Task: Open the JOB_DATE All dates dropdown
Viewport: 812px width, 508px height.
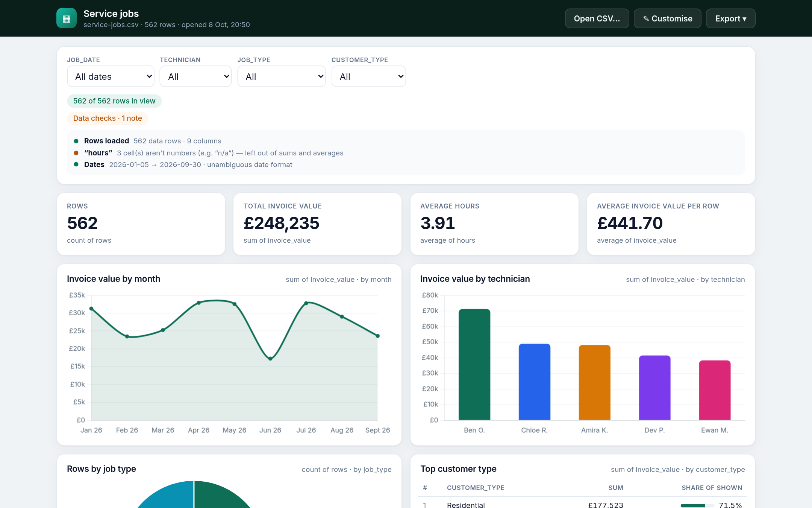Action: click(111, 76)
